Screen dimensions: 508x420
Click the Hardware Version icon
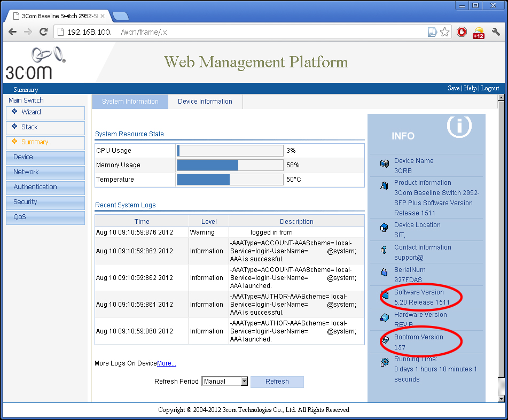click(x=385, y=317)
